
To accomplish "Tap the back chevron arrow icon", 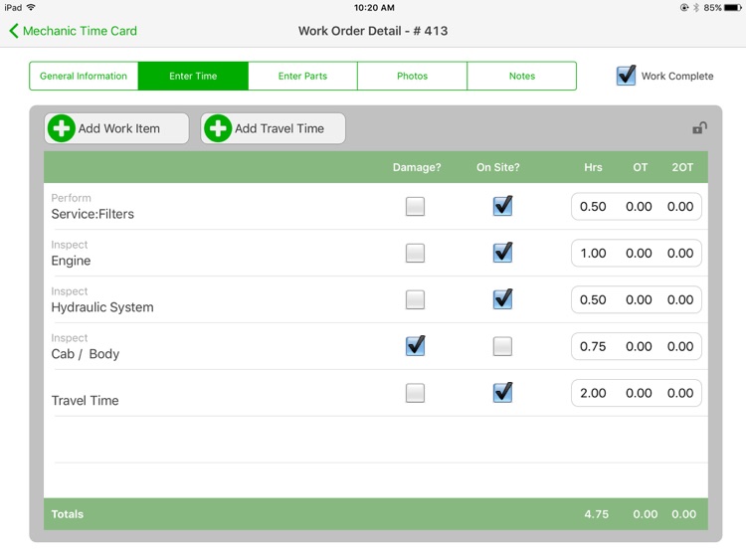I will 13,31.
